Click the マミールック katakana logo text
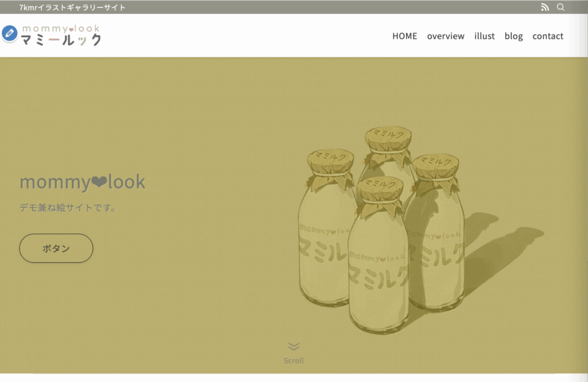This screenshot has width=588, height=382. (x=61, y=40)
